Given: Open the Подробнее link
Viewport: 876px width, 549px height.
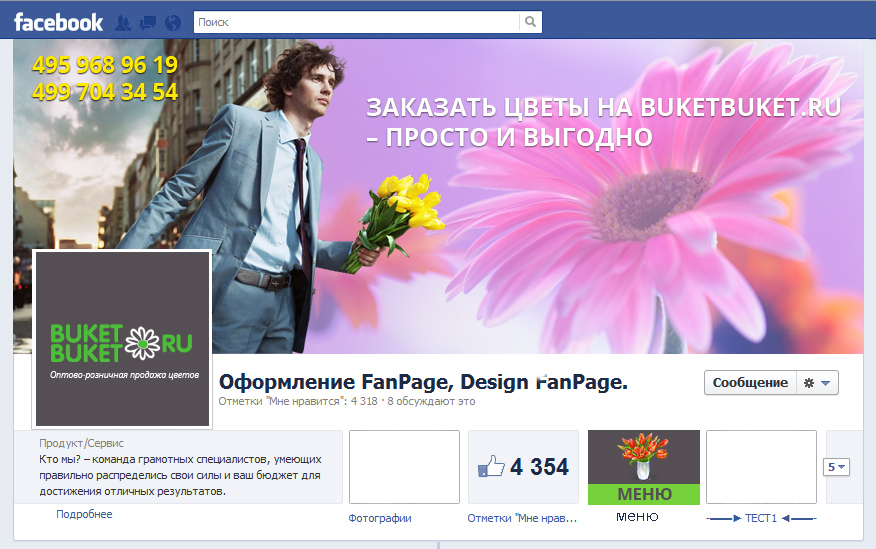Looking at the screenshot, I should point(84,514).
